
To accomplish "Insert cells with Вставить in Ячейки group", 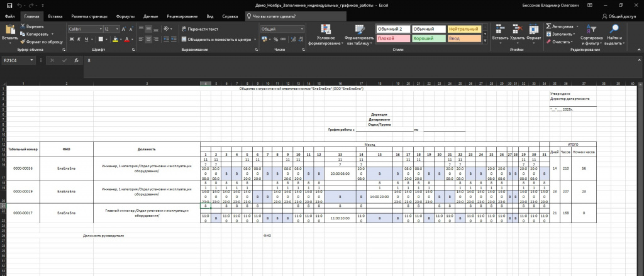I will 500,33.
